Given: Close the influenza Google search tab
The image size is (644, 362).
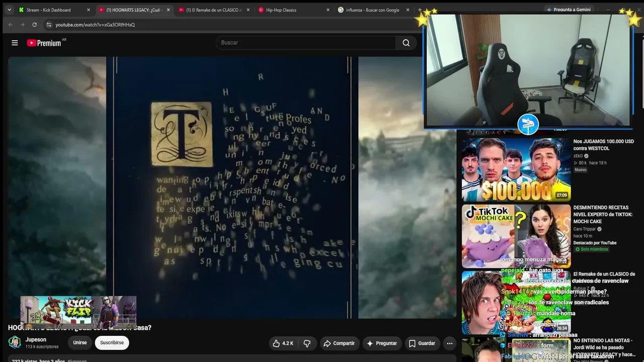Looking at the screenshot, I should click(408, 10).
